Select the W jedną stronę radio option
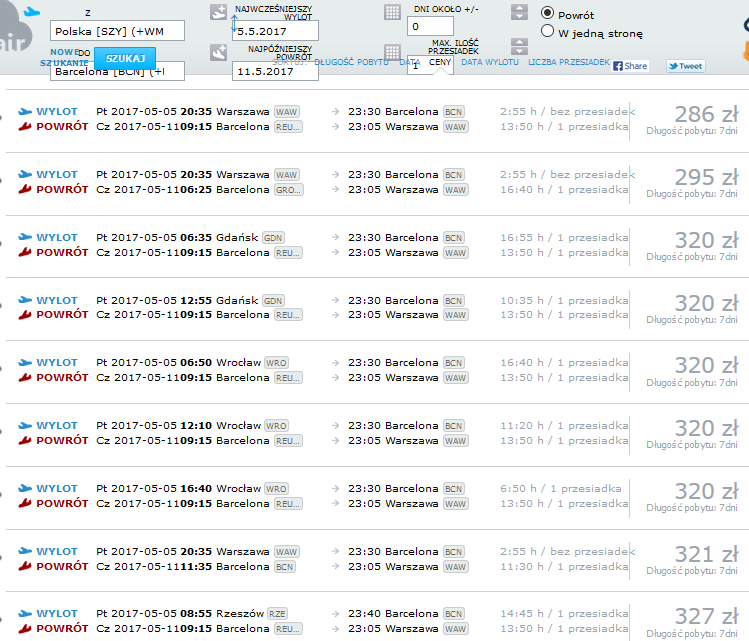This screenshot has width=749, height=641. [547, 31]
